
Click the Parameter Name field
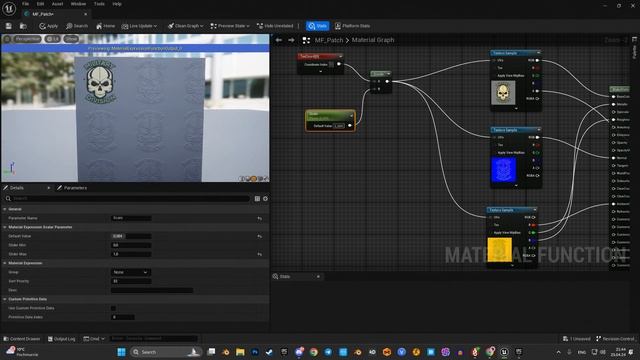[x=131, y=218]
